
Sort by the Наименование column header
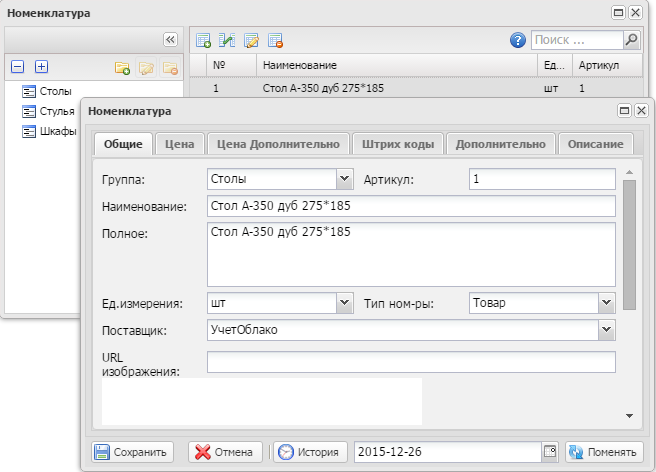point(397,65)
